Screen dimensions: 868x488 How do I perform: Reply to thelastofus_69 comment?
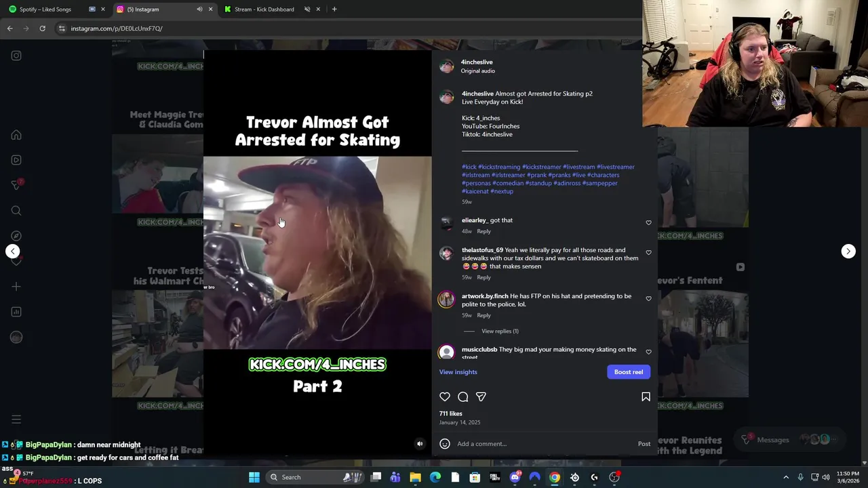(484, 278)
